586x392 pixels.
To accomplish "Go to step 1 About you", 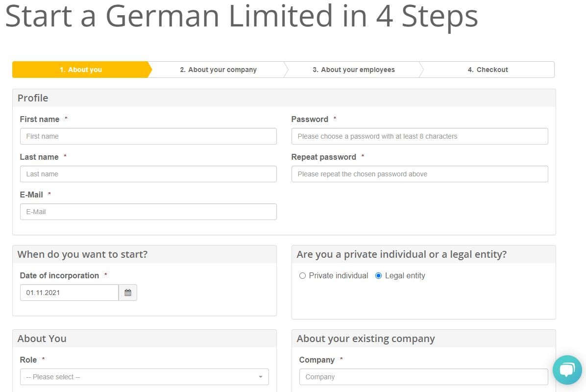I will (81, 70).
